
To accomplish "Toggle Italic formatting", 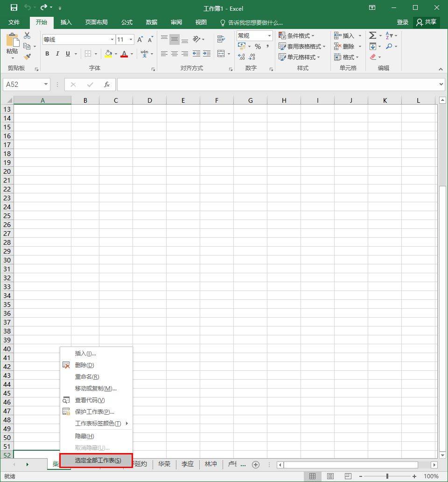I will click(57, 54).
